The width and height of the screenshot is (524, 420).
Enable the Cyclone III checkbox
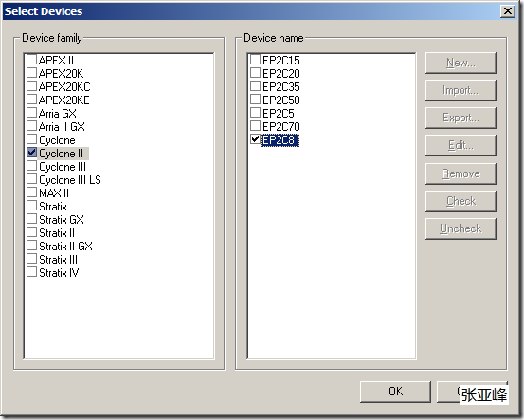pyautogui.click(x=31, y=166)
